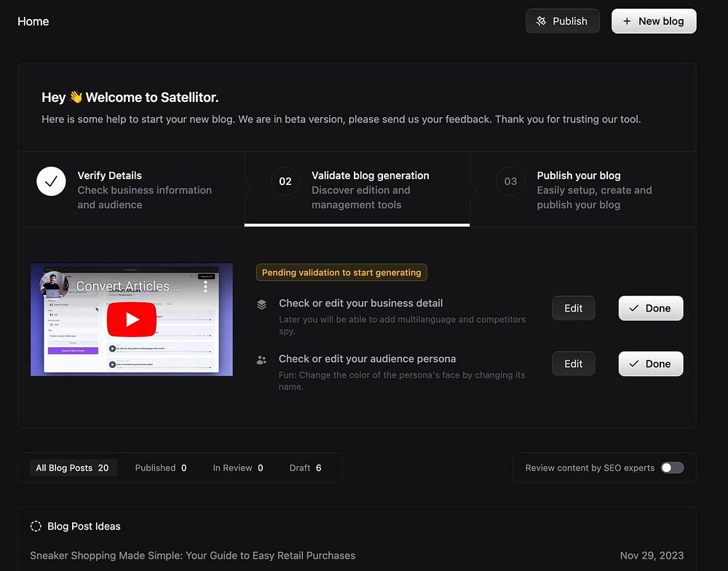This screenshot has width=728, height=571.
Task: Click the 02 step number circle
Action: pyautogui.click(x=285, y=181)
